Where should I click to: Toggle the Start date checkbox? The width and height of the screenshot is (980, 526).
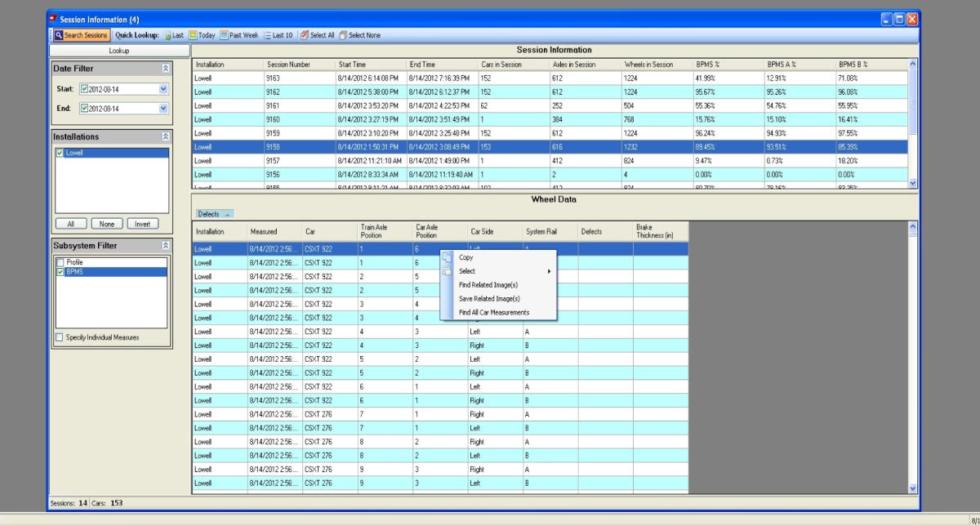[84, 89]
